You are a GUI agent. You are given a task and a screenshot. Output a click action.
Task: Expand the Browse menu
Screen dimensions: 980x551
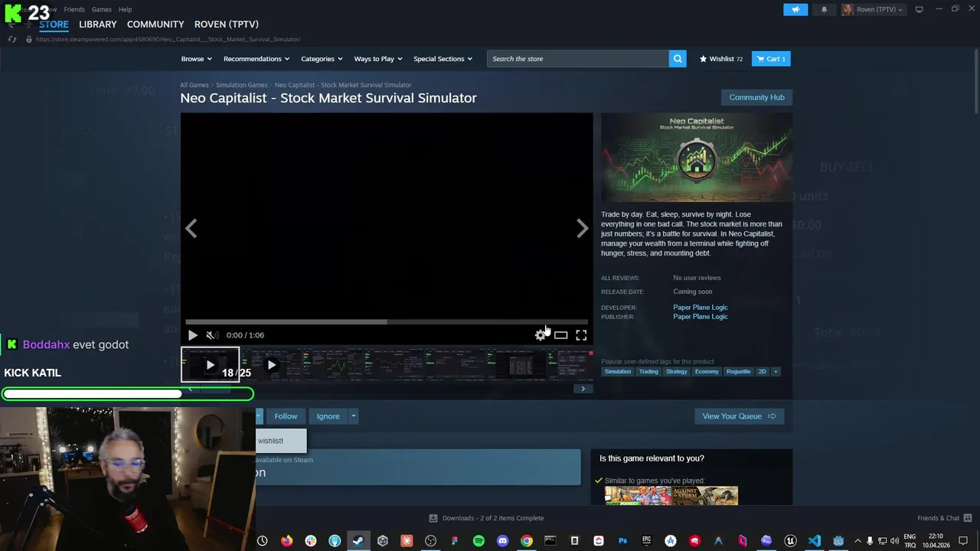pyautogui.click(x=196, y=59)
